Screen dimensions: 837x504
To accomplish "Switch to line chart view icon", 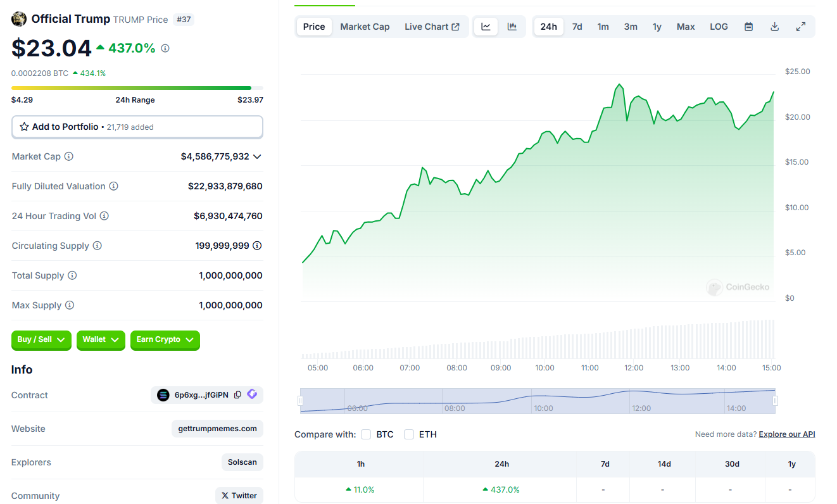I will point(486,27).
